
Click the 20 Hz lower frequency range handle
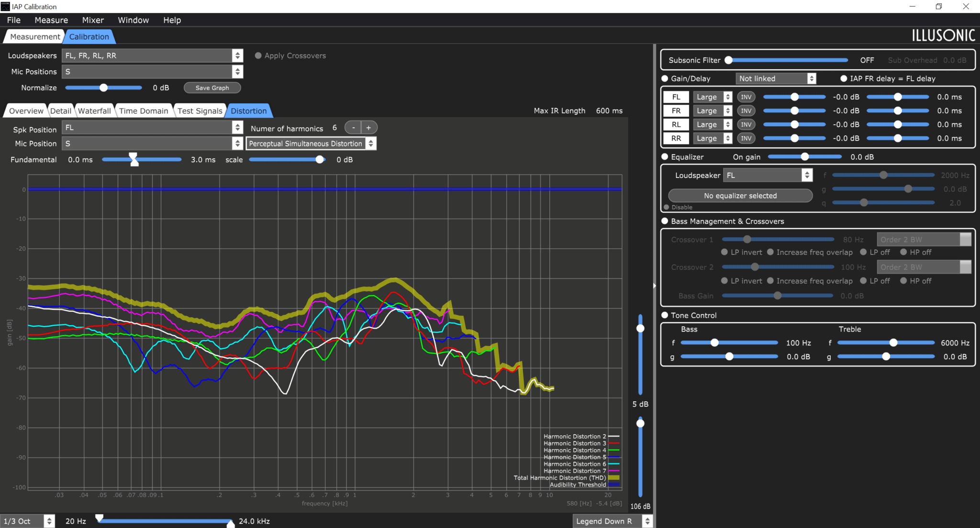click(99, 518)
